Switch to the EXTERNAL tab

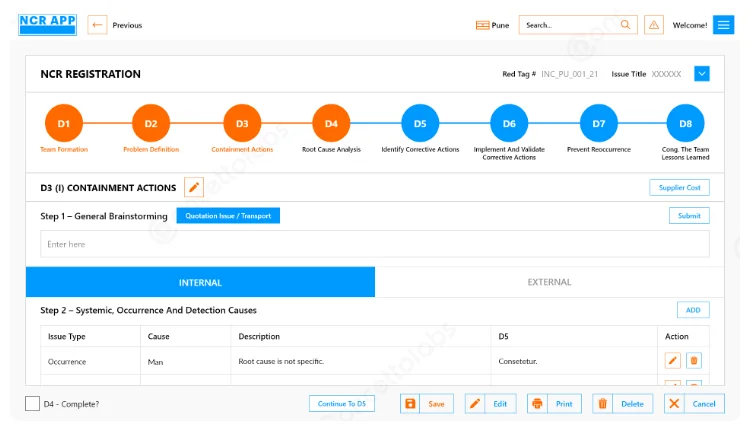pyautogui.click(x=549, y=282)
